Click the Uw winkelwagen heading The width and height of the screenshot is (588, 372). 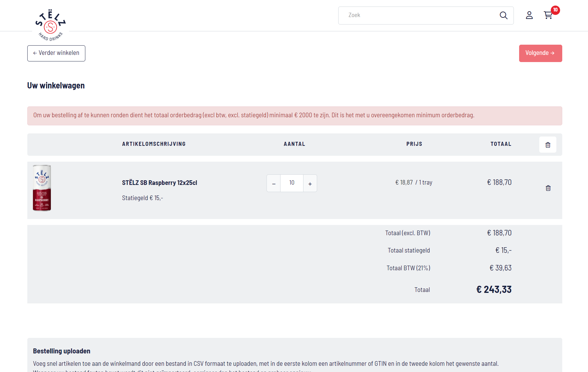click(x=56, y=86)
